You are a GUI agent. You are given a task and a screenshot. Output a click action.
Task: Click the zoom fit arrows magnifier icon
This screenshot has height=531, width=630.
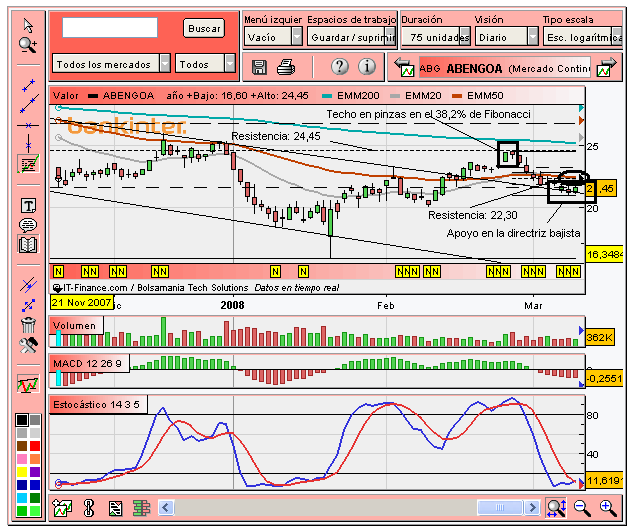(x=556, y=508)
